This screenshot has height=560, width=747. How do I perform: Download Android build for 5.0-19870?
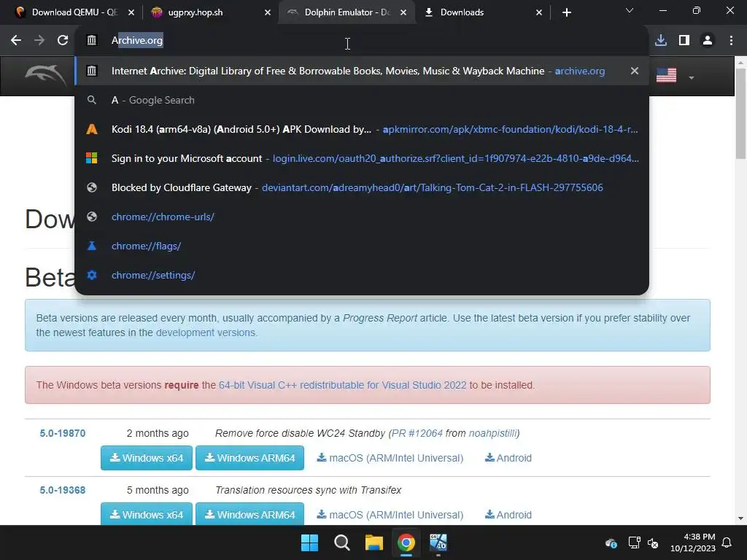click(508, 458)
